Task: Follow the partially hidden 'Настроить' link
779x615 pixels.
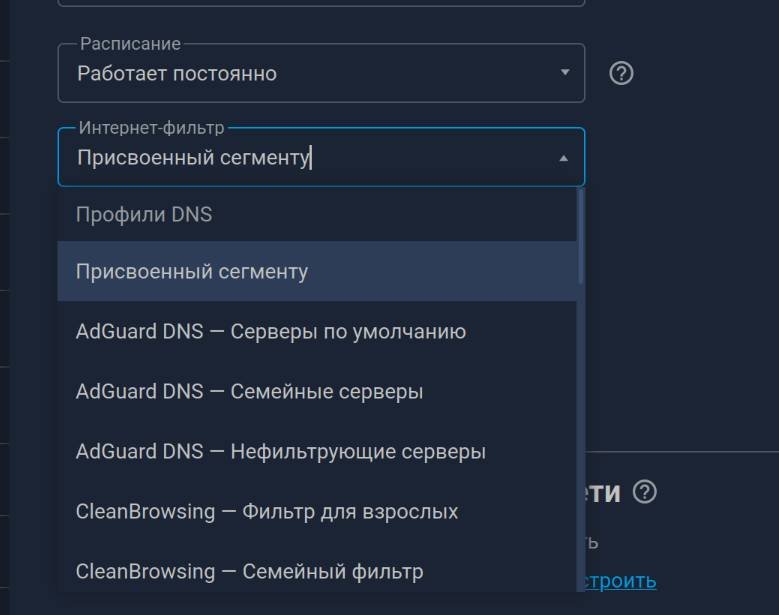Action: 621,581
